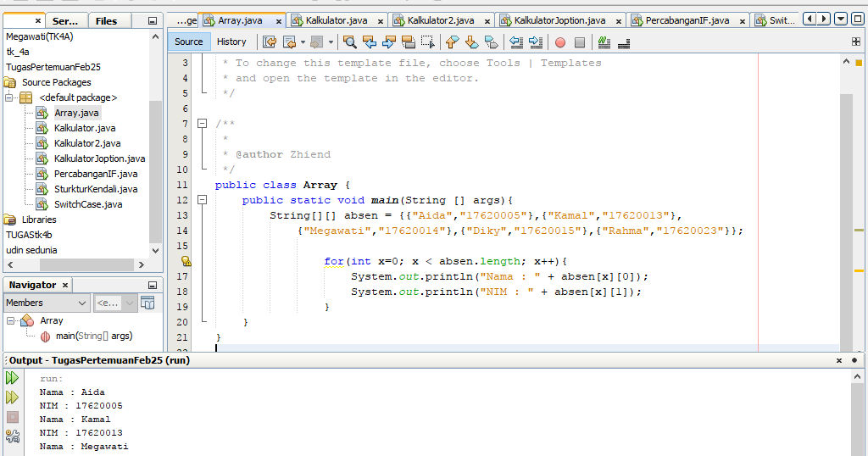Open Output settings wrench icon
The width and height of the screenshot is (868, 456).
coord(13,436)
